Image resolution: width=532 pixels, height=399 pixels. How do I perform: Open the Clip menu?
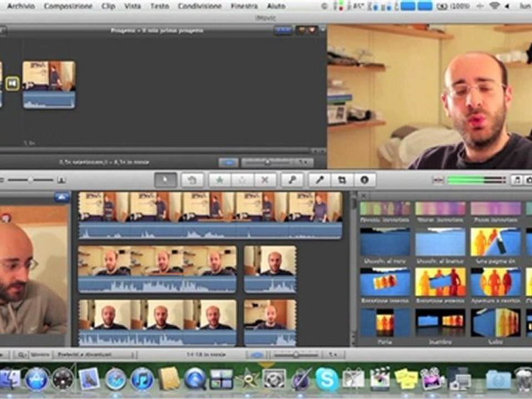point(108,6)
